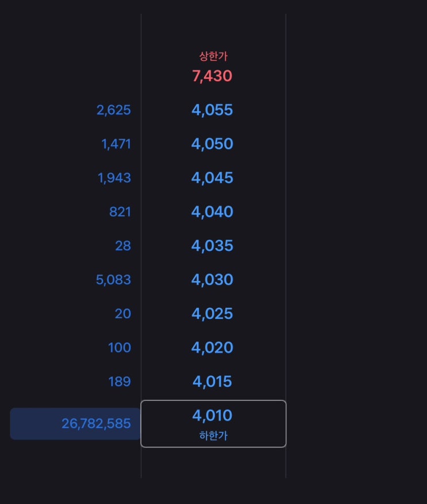Pick the 4,035 price row
Viewport: 427px width, 504px height.
point(212,246)
